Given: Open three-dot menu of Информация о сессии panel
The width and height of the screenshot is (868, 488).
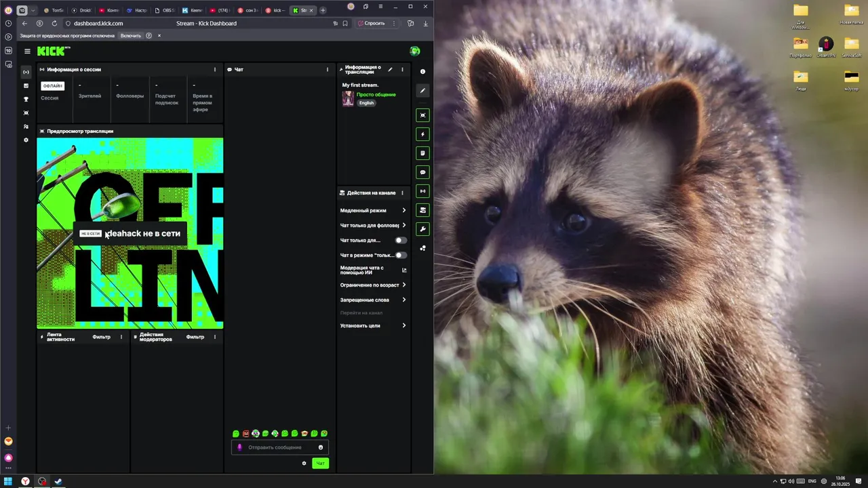Looking at the screenshot, I should pos(215,69).
